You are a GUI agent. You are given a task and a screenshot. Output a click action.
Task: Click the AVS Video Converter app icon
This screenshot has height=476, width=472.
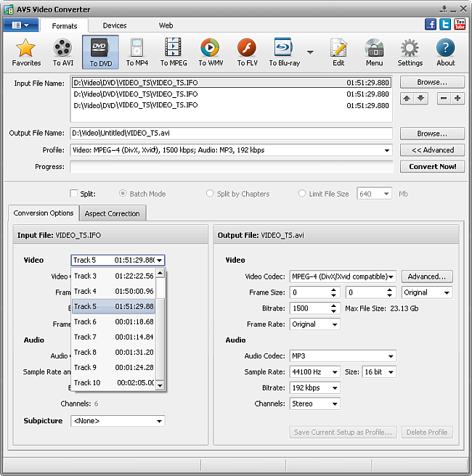[9, 9]
